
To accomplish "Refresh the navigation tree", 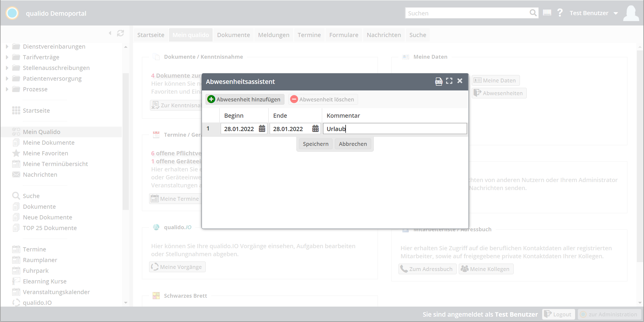I will pos(120,33).
